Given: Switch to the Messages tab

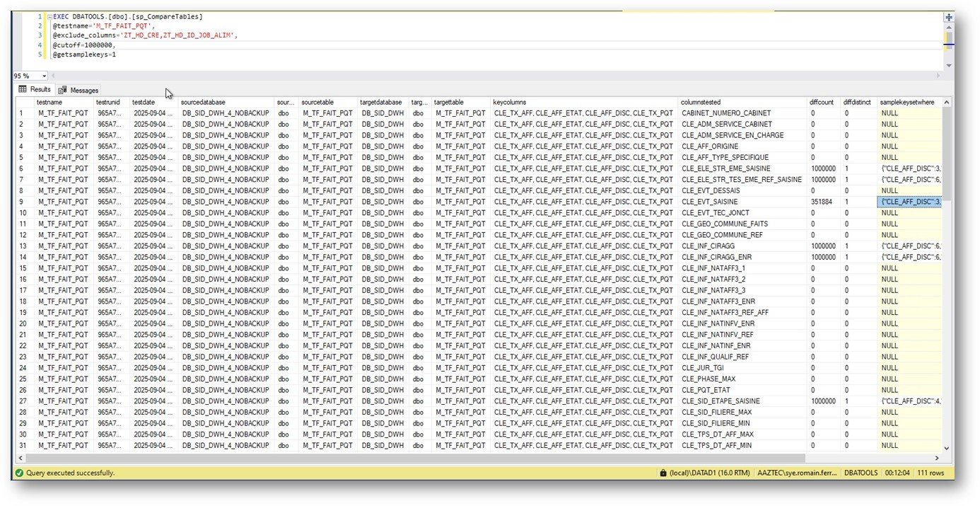Looking at the screenshot, I should (78, 90).
